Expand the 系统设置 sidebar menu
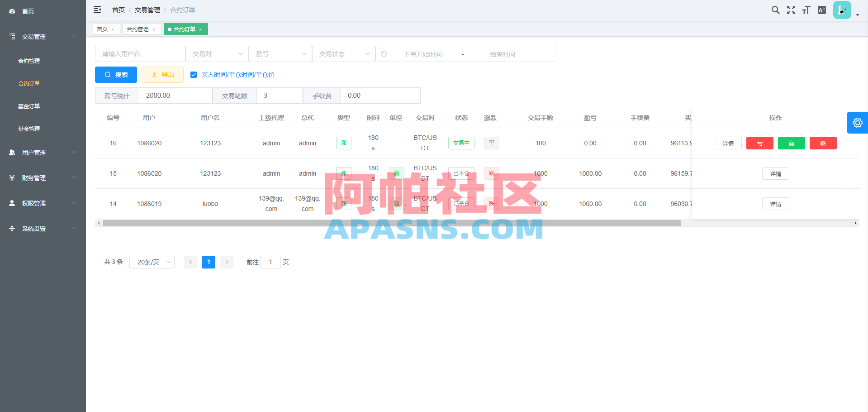This screenshot has height=412, width=868. (33, 228)
